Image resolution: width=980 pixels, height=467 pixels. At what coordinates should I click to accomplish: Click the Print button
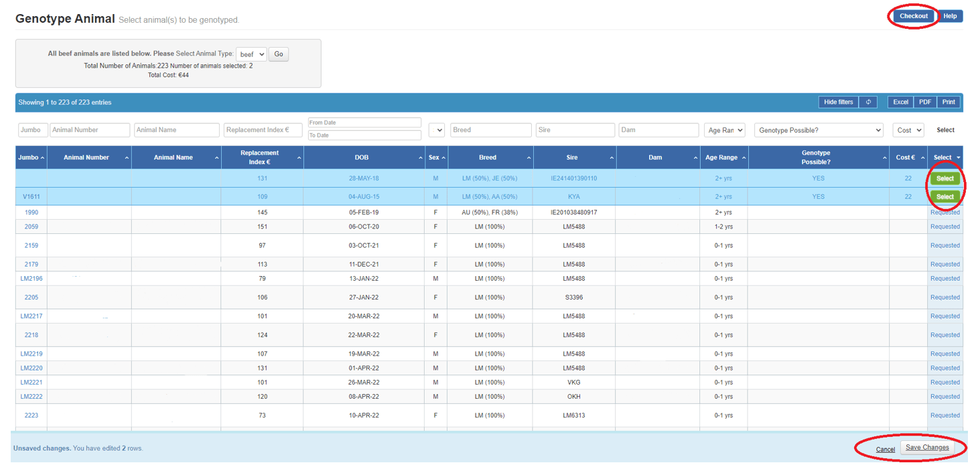click(949, 102)
